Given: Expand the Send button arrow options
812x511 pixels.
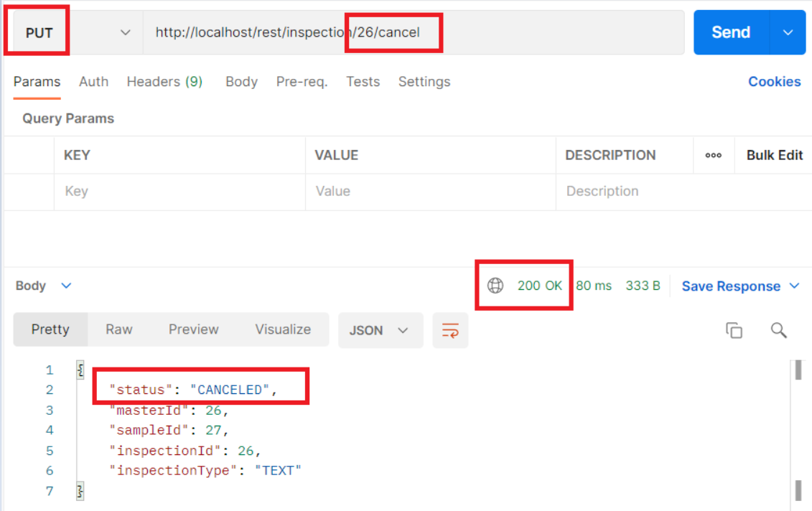Looking at the screenshot, I should point(788,32).
